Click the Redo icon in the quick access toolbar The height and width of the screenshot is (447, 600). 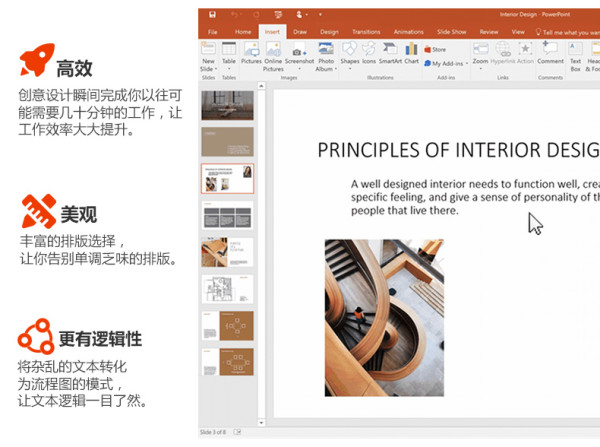256,15
